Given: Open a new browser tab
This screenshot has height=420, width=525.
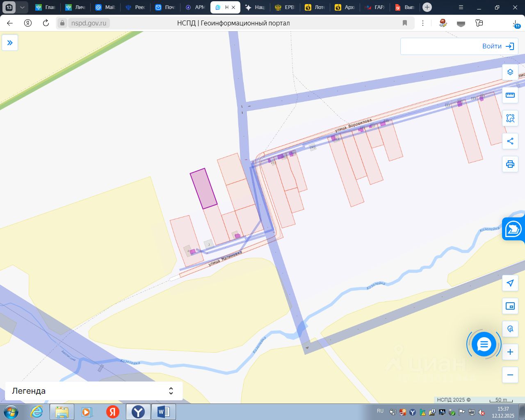Looking at the screenshot, I should pyautogui.click(x=427, y=7).
